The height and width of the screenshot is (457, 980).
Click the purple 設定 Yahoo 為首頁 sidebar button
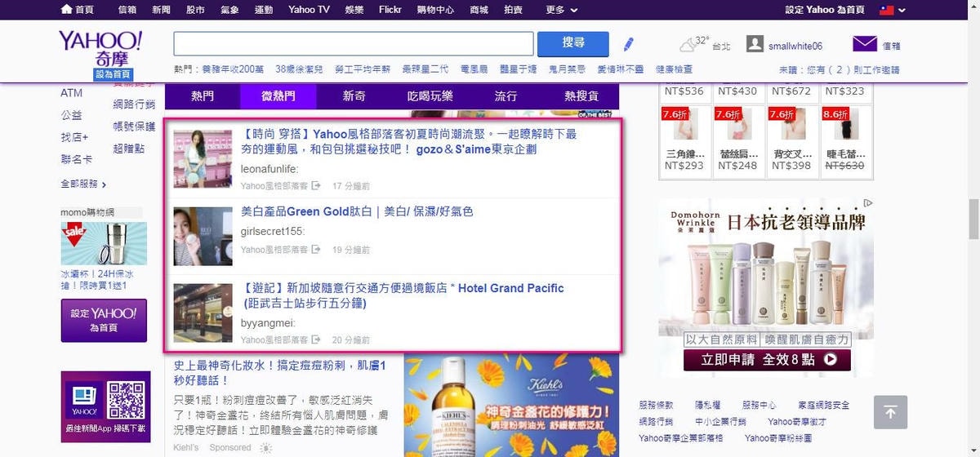(104, 320)
